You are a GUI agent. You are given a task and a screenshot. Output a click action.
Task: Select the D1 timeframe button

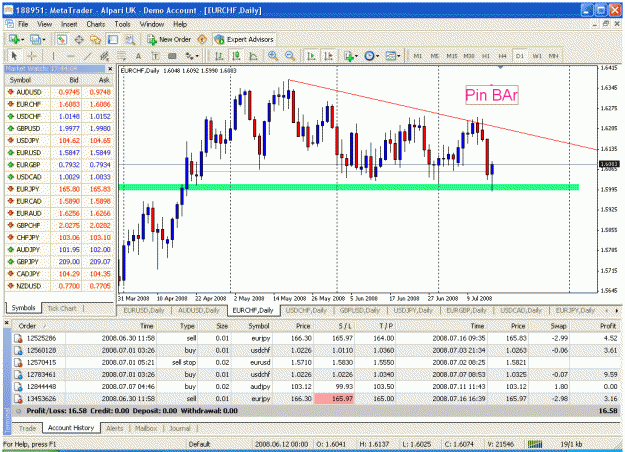point(520,56)
